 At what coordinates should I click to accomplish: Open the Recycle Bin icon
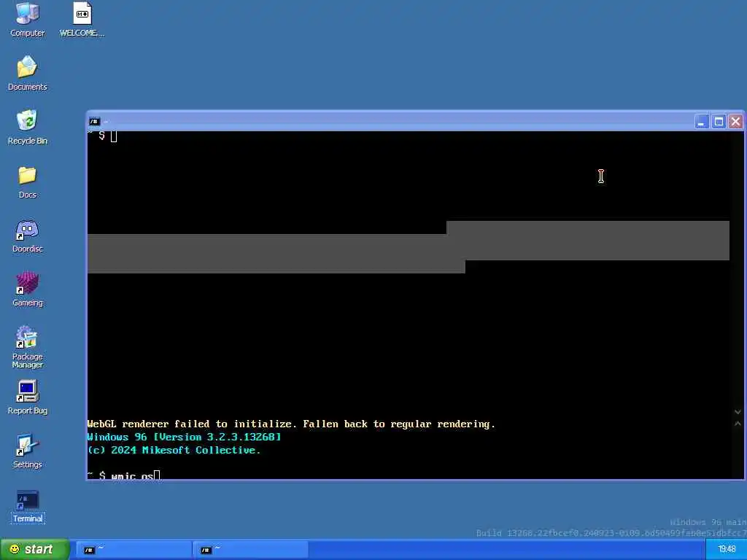(27, 127)
